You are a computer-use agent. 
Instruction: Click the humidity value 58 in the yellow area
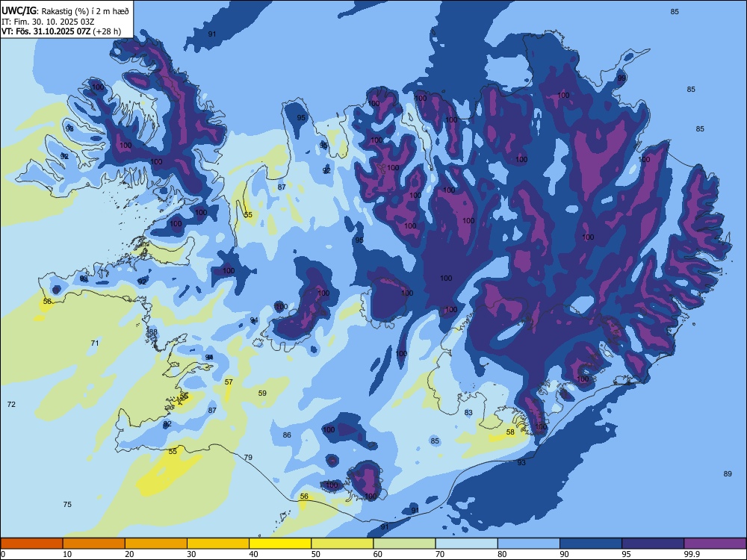tap(510, 432)
